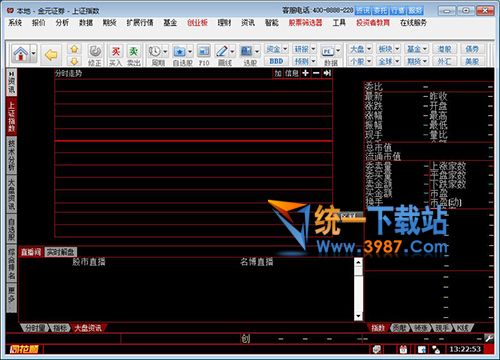Click the 服务 button in title bar

[415, 11]
